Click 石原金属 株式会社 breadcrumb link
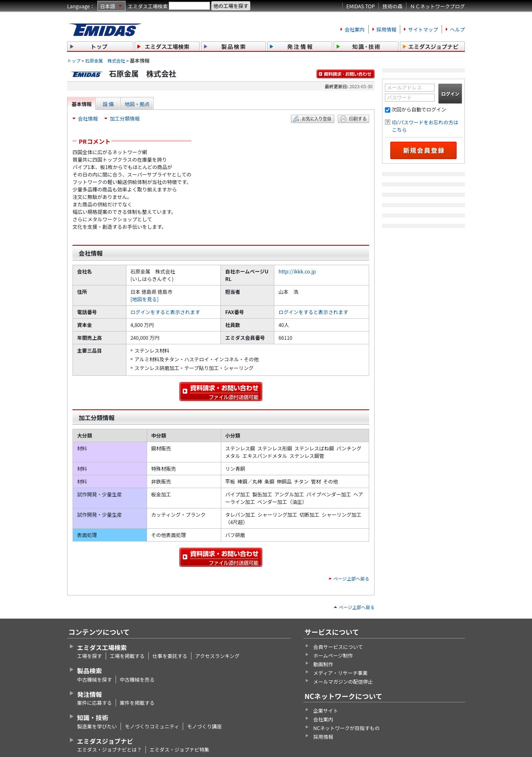Viewport: 532px width, 757px height. click(x=105, y=61)
